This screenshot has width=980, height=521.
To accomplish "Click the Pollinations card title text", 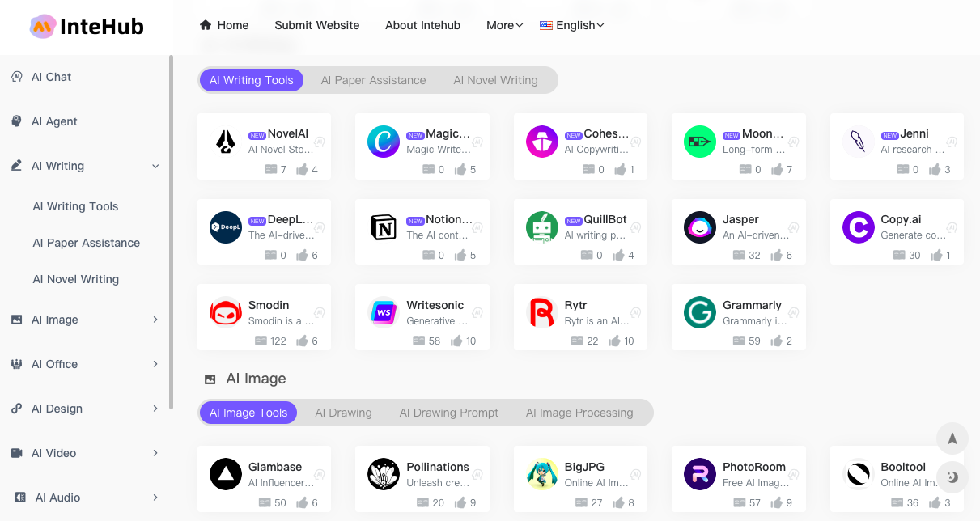I will 438,467.
